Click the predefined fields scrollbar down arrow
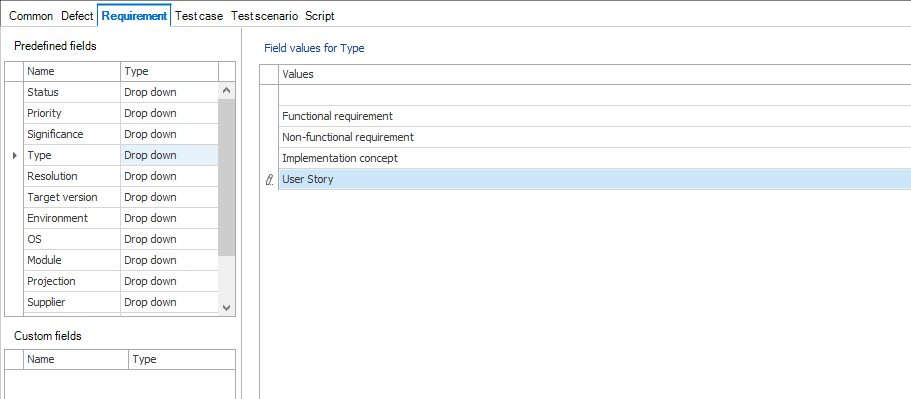 pyautogui.click(x=227, y=307)
